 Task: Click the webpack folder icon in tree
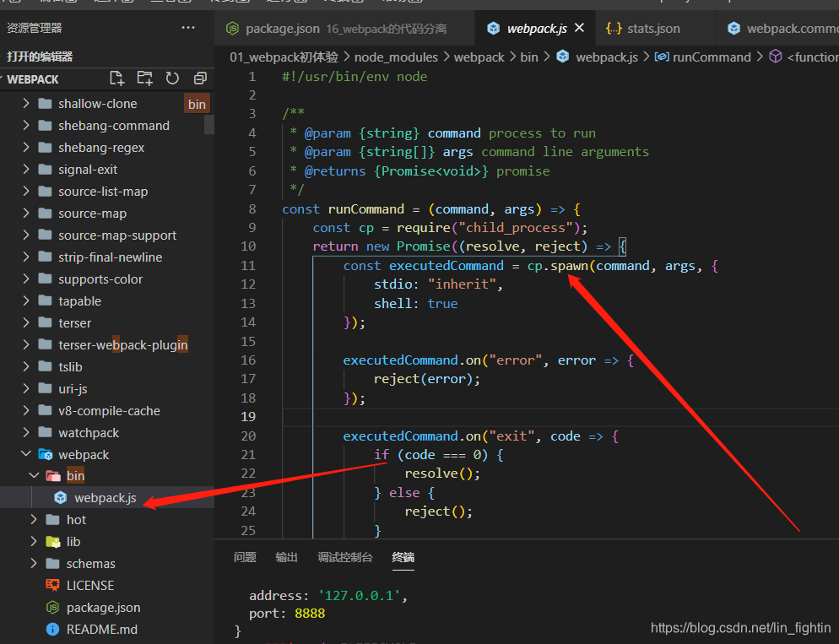click(x=45, y=455)
